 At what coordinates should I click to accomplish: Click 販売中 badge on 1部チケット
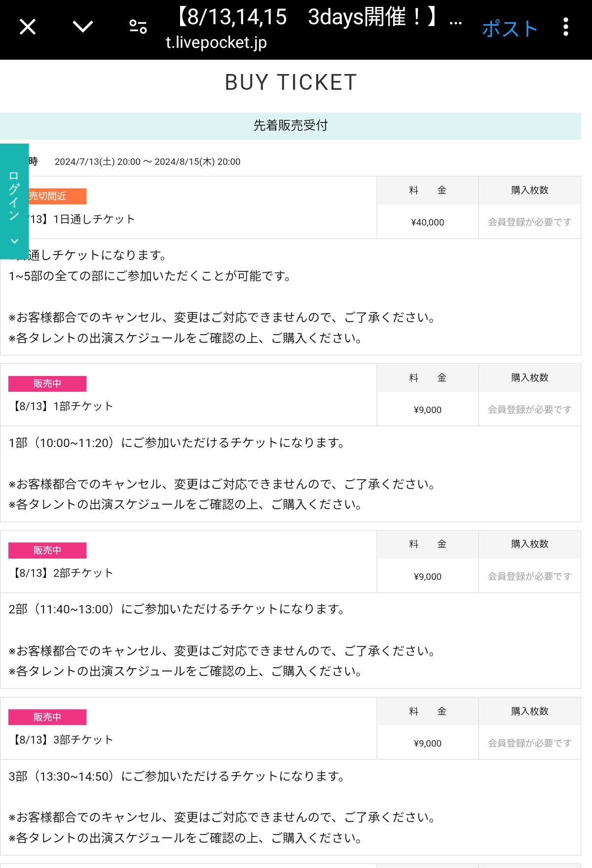[x=47, y=384]
